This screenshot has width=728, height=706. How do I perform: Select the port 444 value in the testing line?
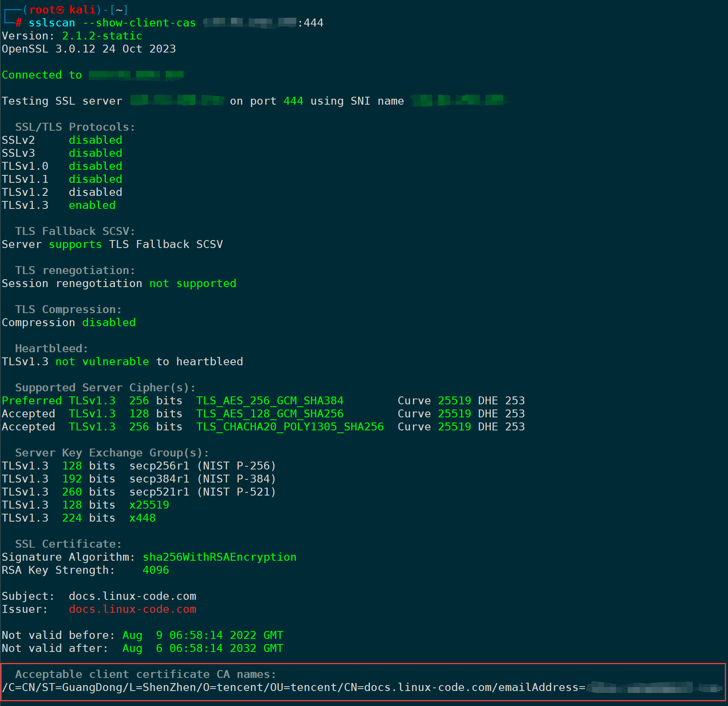coord(293,101)
